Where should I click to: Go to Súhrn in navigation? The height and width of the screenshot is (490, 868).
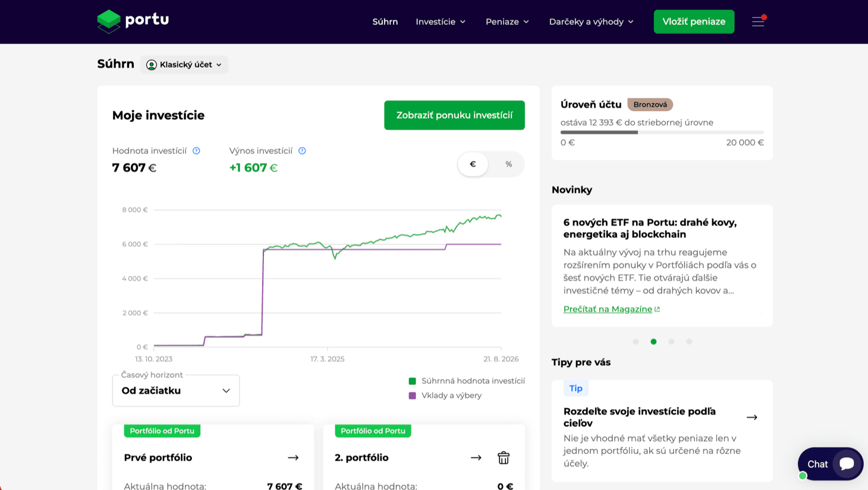[x=385, y=21]
